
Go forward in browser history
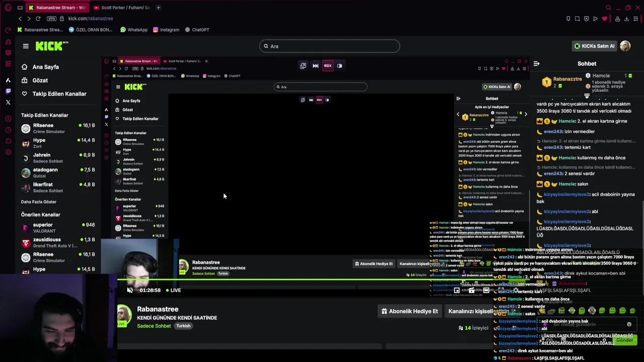[x=29, y=19]
